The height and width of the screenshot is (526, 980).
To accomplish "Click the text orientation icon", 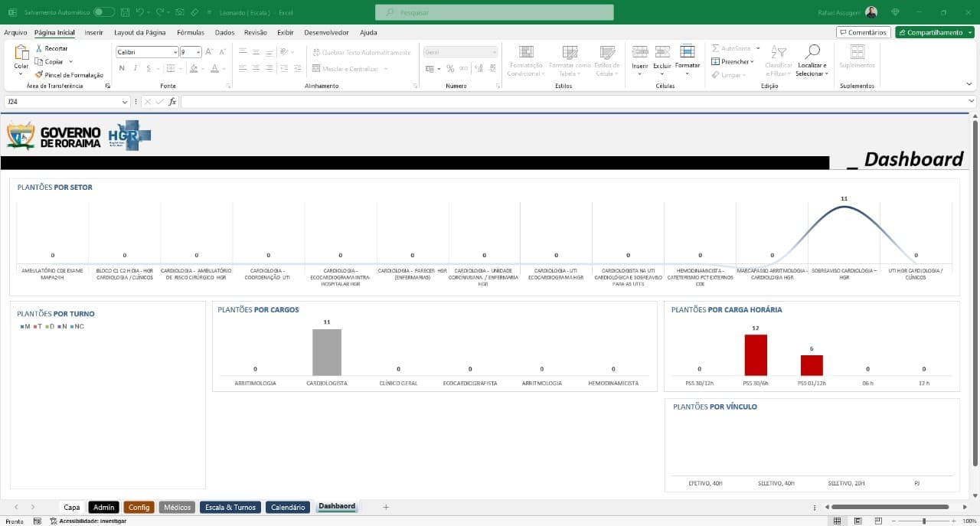I will coord(283,52).
